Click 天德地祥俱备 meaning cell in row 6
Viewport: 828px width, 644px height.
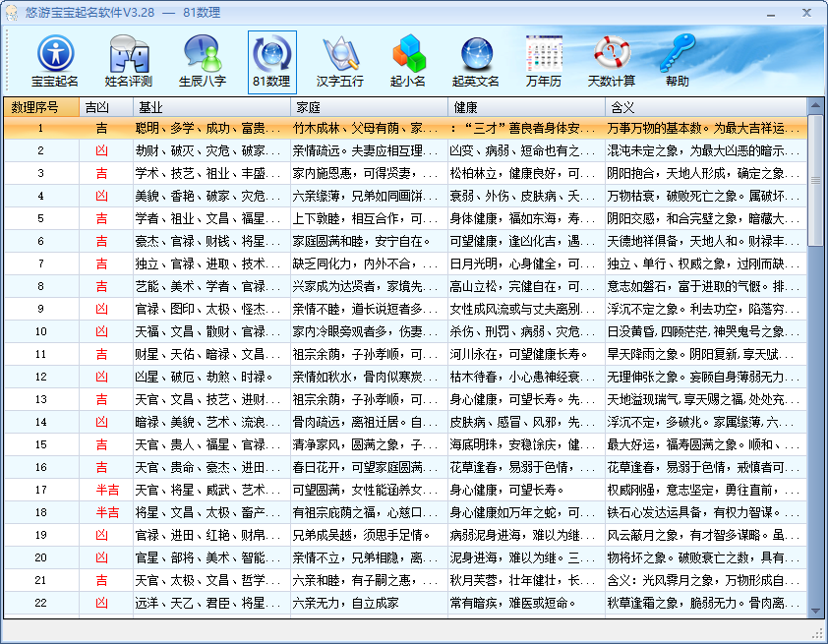[x=706, y=241]
